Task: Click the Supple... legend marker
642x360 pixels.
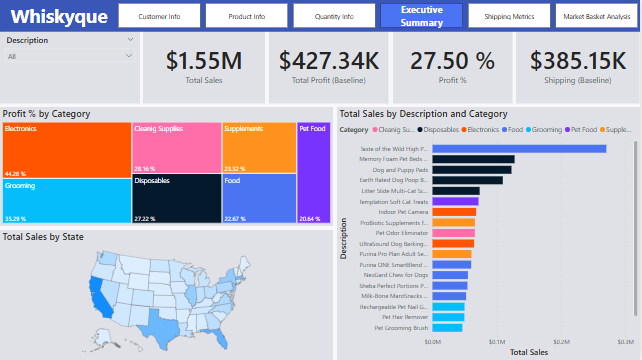Action: (602, 130)
